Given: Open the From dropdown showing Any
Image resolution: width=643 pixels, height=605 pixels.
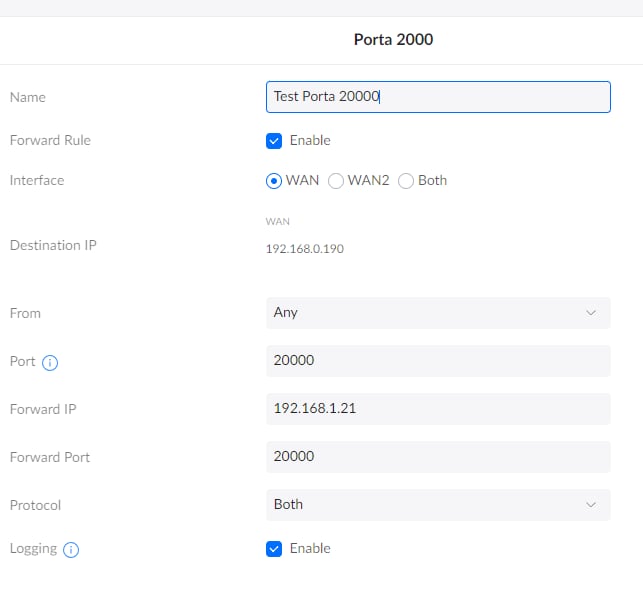Looking at the screenshot, I should (x=438, y=313).
